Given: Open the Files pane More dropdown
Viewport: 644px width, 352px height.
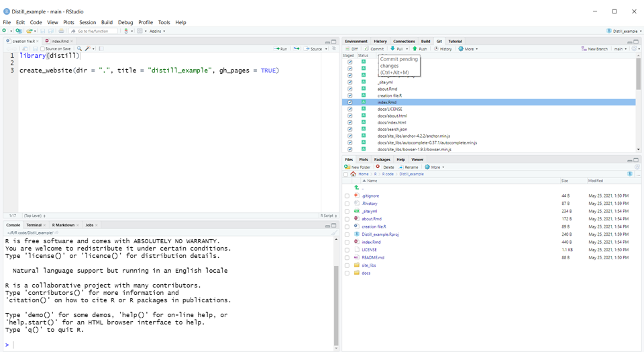Looking at the screenshot, I should click(435, 167).
